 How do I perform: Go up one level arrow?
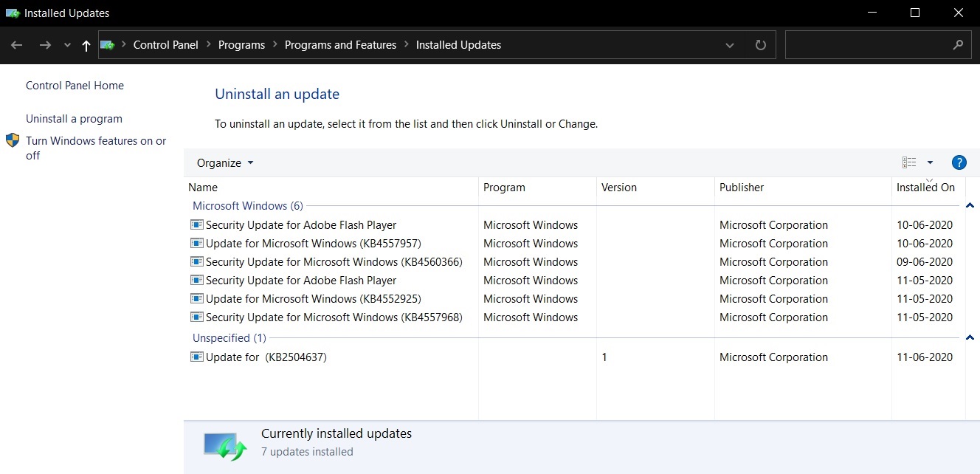(86, 46)
